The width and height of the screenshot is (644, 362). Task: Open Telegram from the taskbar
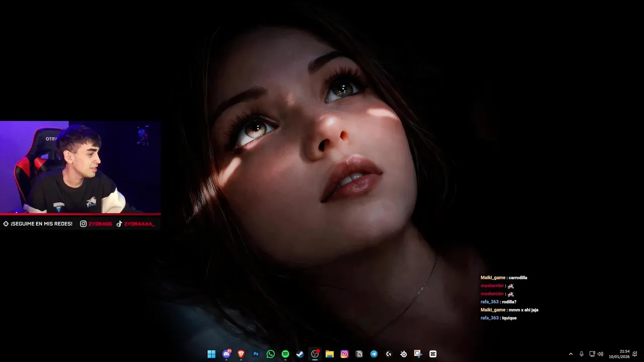click(x=374, y=354)
